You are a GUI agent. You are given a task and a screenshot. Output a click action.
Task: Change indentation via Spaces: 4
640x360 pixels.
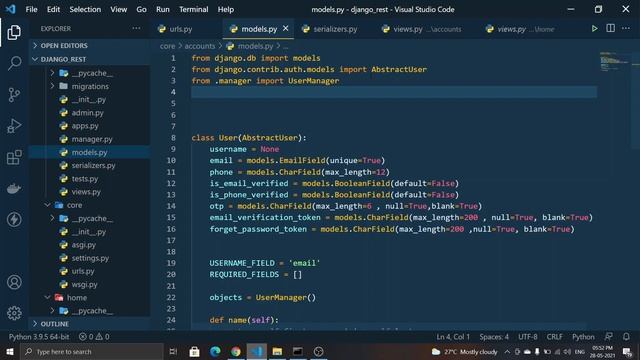[494, 337]
